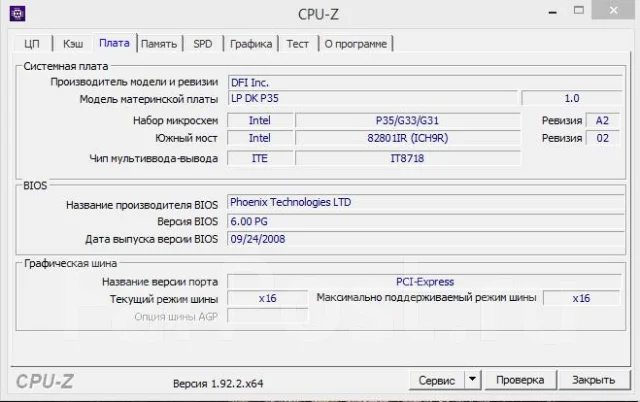Click the Версия 1.92.2.x64 text

point(218,384)
